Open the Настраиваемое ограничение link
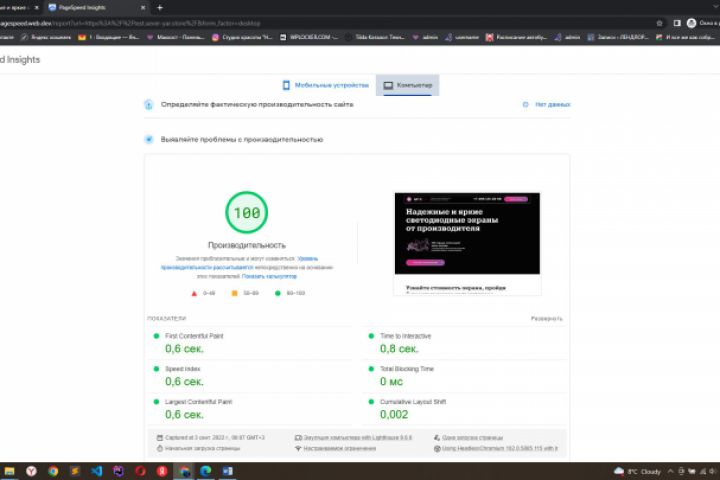 click(x=339, y=448)
